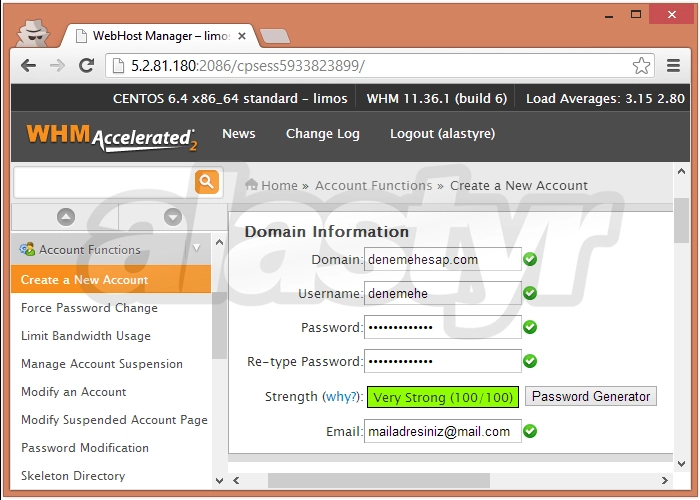Image resolution: width=700 pixels, height=500 pixels.
Task: Click the WHM Accelerated logo
Action: click(x=112, y=138)
